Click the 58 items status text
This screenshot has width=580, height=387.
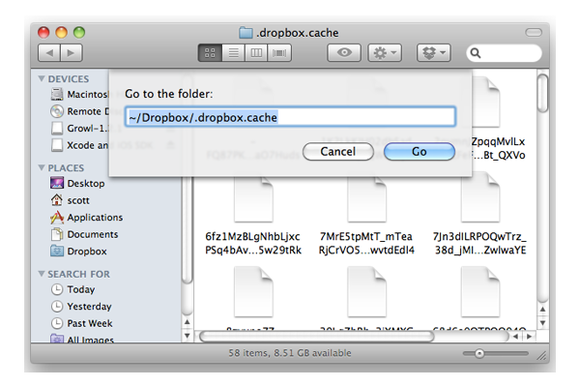(290, 353)
